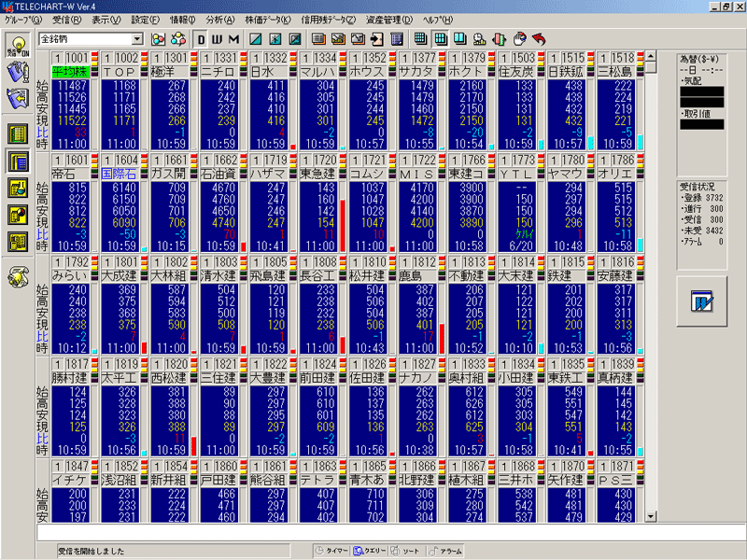
Task: Select the green table sidebar view icon
Action: pos(18,133)
